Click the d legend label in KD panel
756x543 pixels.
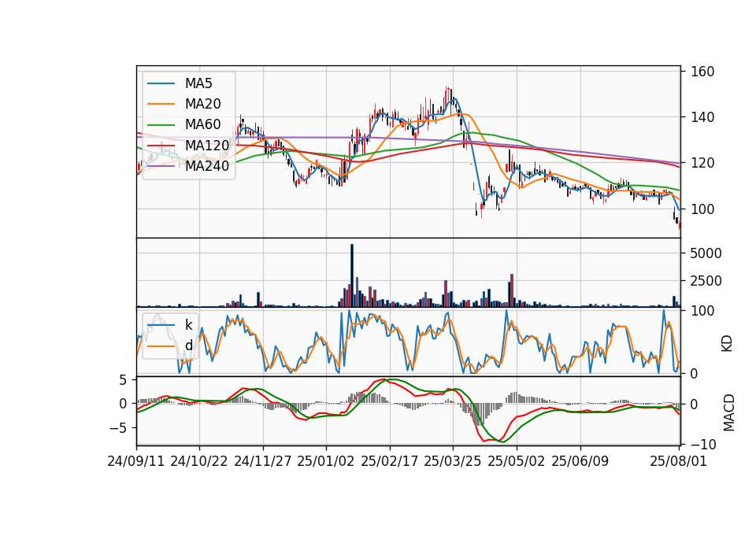click(188, 345)
